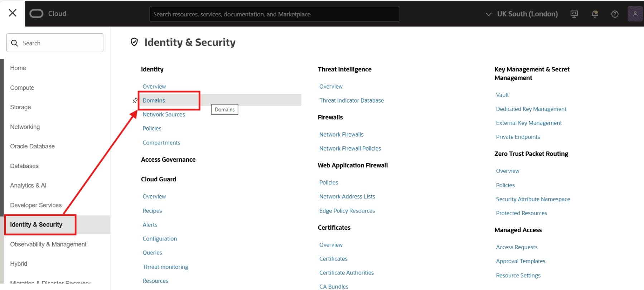Screen dimensions: 644x290
Task: Click the help question mark icon
Action: coord(615,14)
